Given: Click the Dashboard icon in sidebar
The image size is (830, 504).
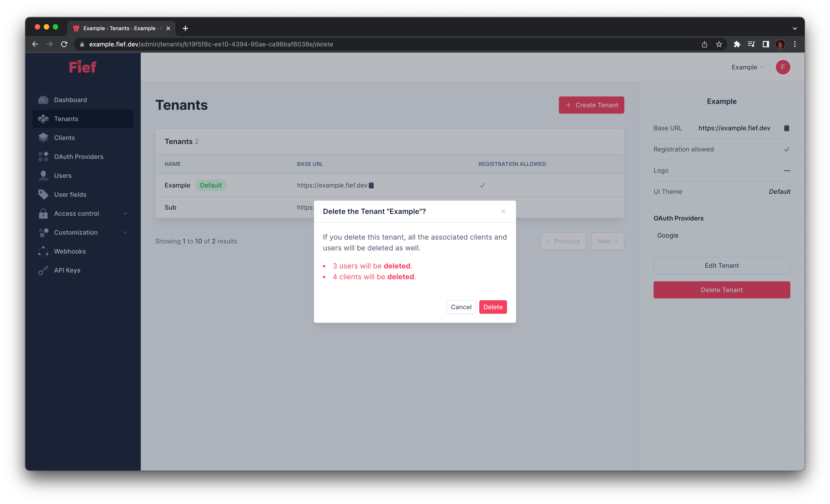Looking at the screenshot, I should 44,99.
